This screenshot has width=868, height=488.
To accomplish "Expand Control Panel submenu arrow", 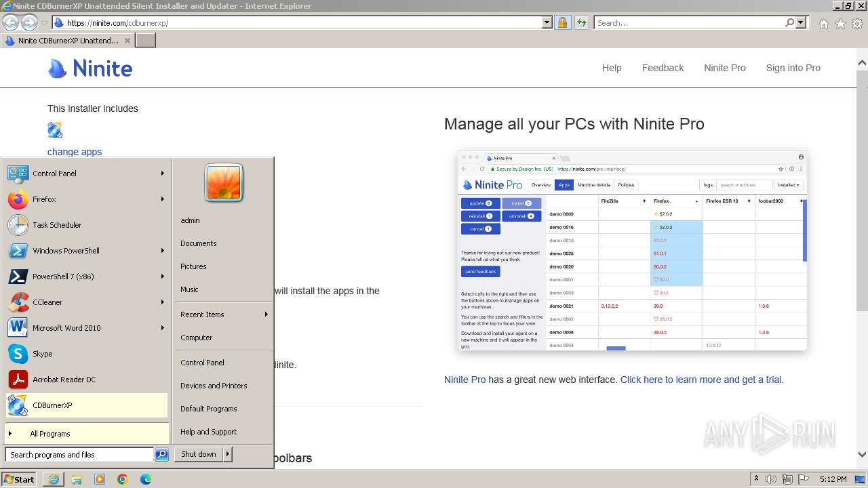I will coord(163,174).
